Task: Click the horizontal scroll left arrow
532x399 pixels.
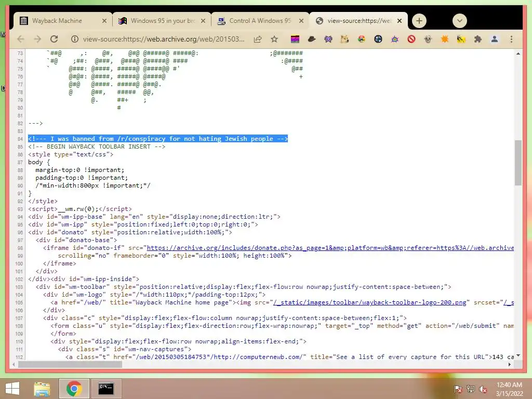Action: click(14, 364)
